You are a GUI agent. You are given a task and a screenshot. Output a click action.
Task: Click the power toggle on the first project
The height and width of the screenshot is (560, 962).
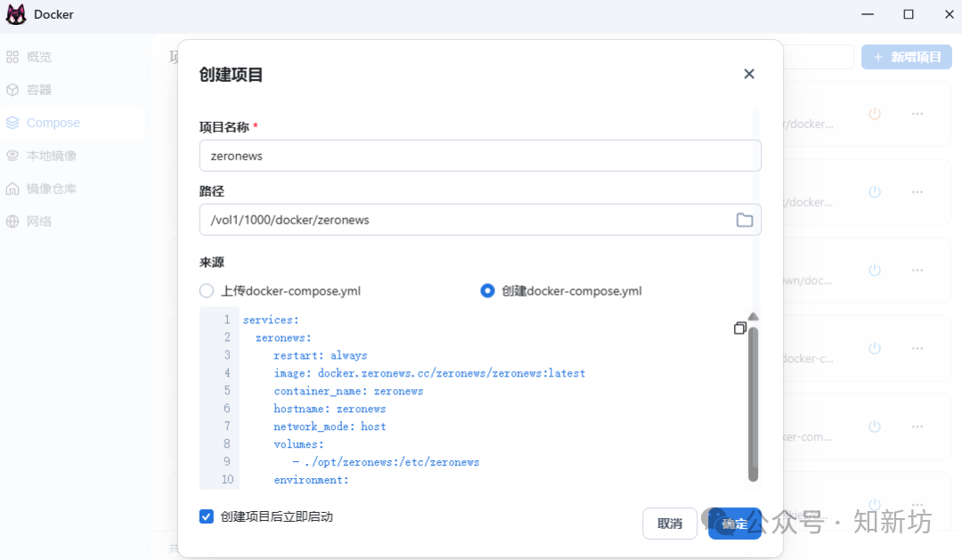pos(874,113)
